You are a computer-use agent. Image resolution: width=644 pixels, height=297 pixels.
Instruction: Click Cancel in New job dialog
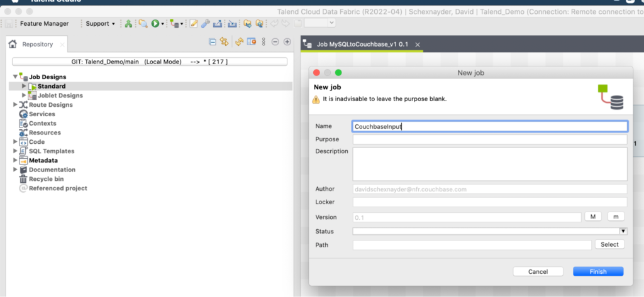[538, 271]
